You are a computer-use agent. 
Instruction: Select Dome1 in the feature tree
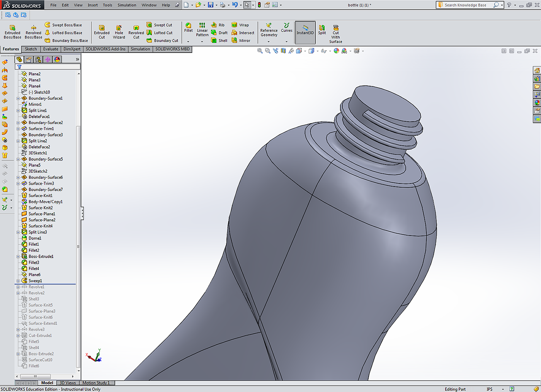(35, 238)
